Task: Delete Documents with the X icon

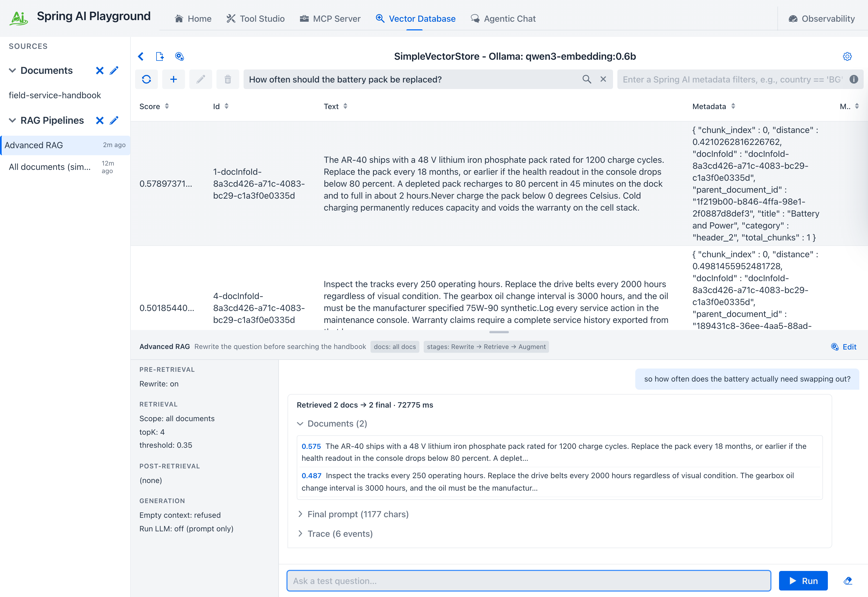Action: pyautogui.click(x=100, y=71)
